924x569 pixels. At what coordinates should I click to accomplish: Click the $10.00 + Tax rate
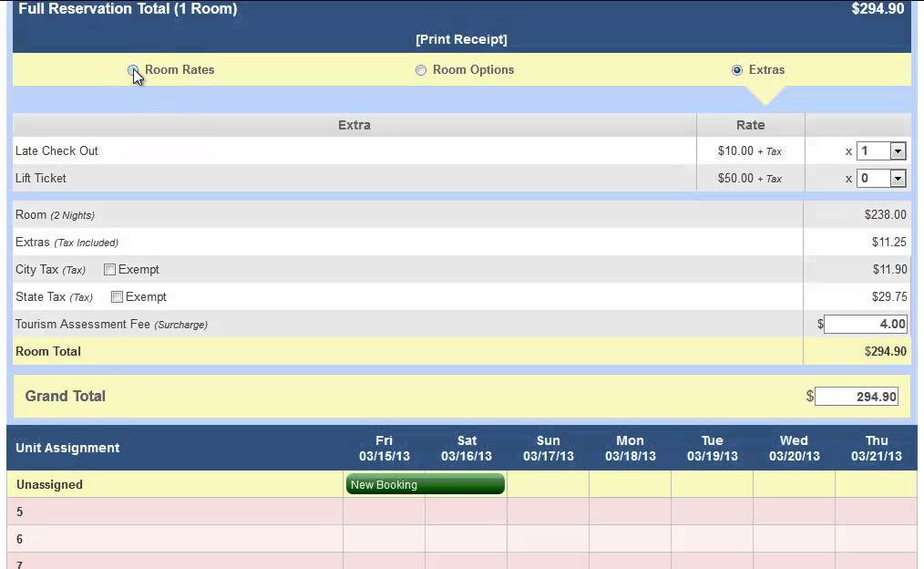pos(750,151)
